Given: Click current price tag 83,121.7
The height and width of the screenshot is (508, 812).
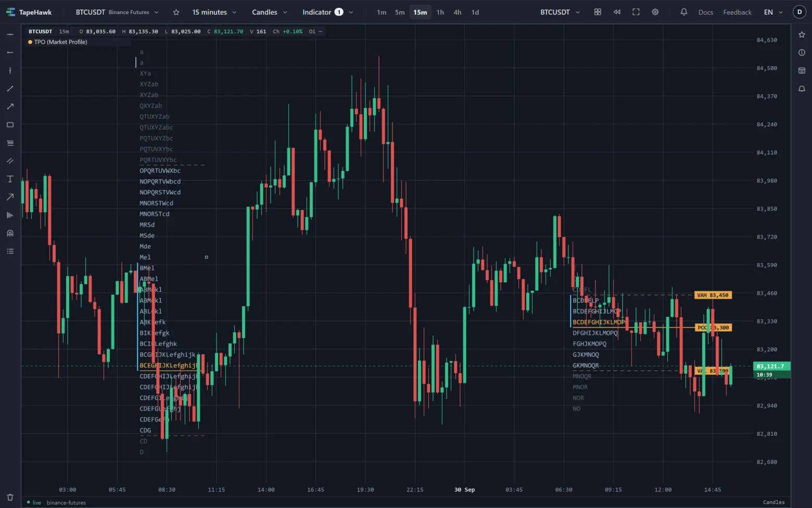Looking at the screenshot, I should [x=772, y=366].
